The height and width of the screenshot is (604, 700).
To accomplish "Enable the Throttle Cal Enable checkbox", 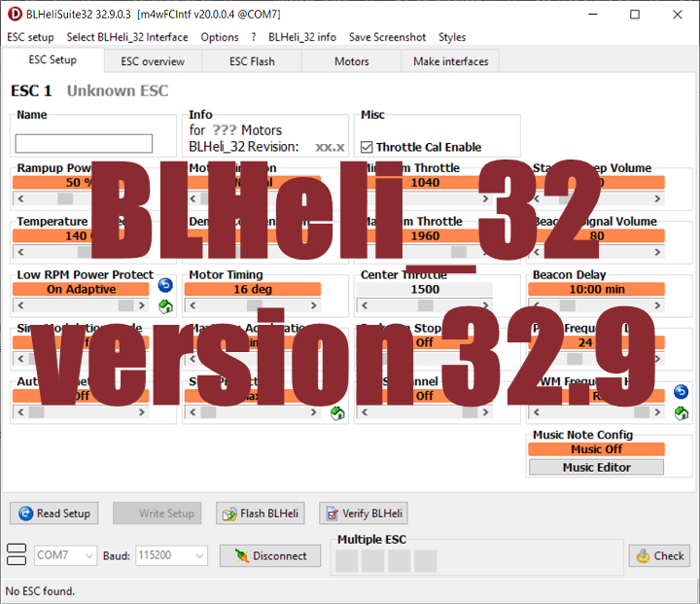I will point(367,147).
